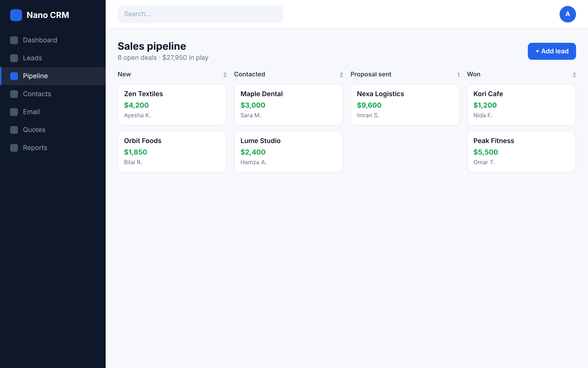Click the Leads sidebar icon
The height and width of the screenshot is (368, 588).
tap(14, 58)
